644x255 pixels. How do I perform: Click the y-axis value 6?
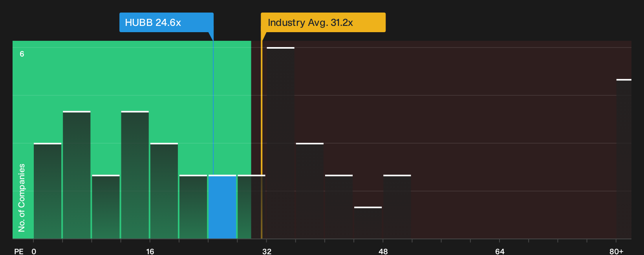pyautogui.click(x=22, y=54)
